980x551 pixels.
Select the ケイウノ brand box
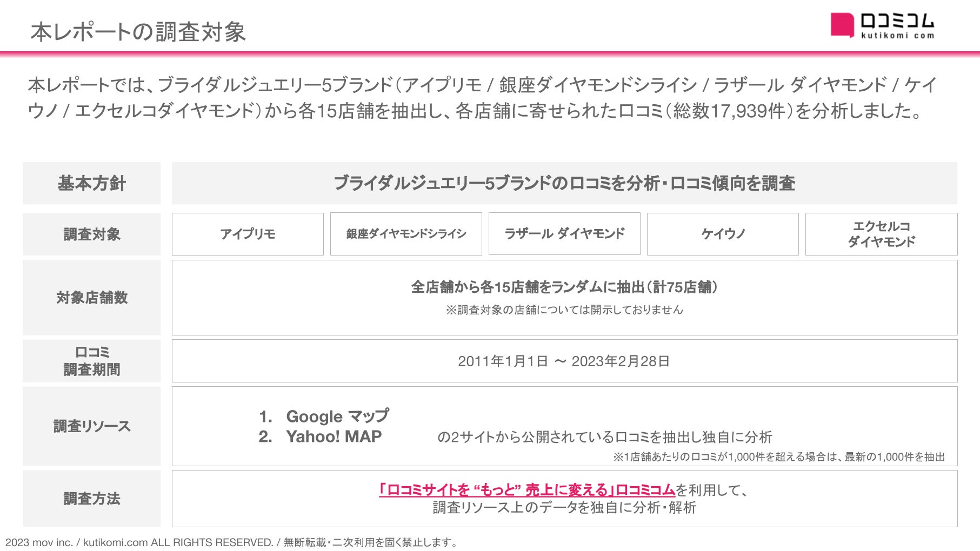click(723, 234)
